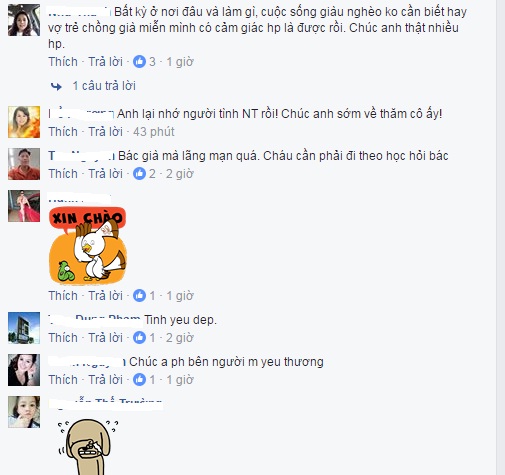
Task: Click Trả lời under the Xin Chào sticker
Action: pyautogui.click(x=105, y=296)
